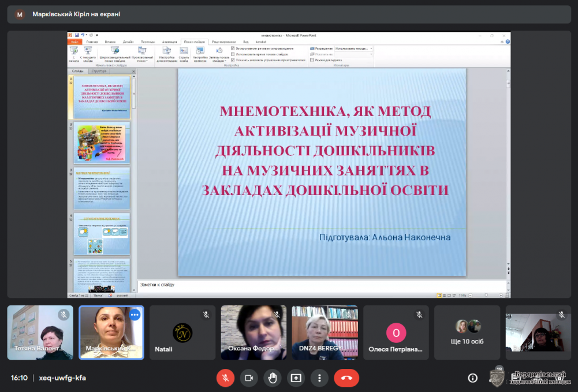
Task: Unmute the microphone in Meet controls
Action: tap(225, 378)
